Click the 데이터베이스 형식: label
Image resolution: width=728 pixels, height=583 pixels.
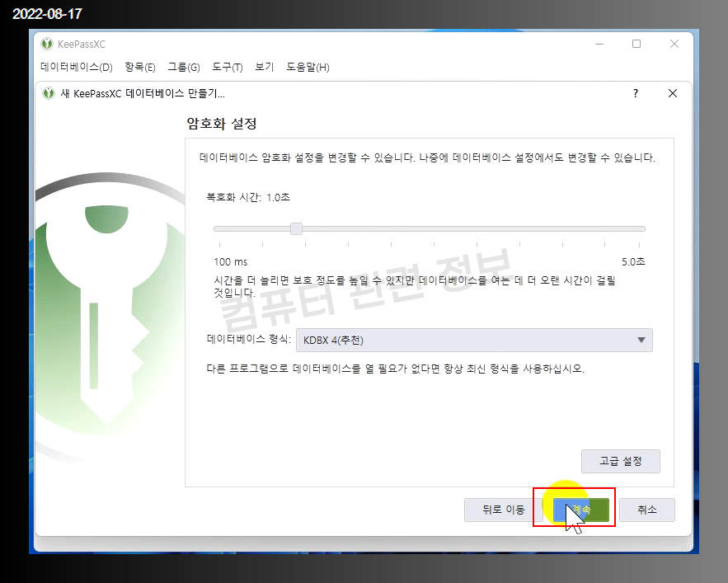pyautogui.click(x=248, y=339)
